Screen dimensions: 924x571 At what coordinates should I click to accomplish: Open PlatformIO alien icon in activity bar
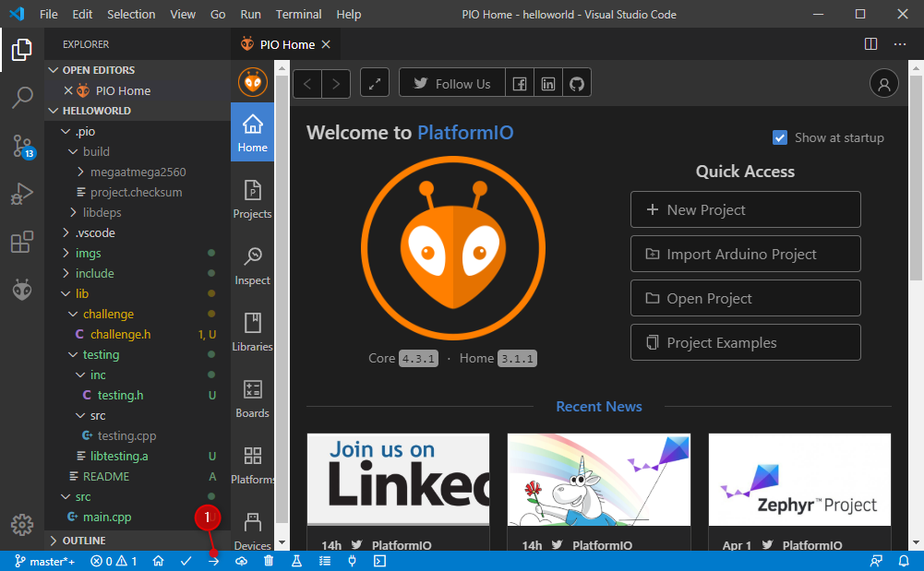(22, 290)
